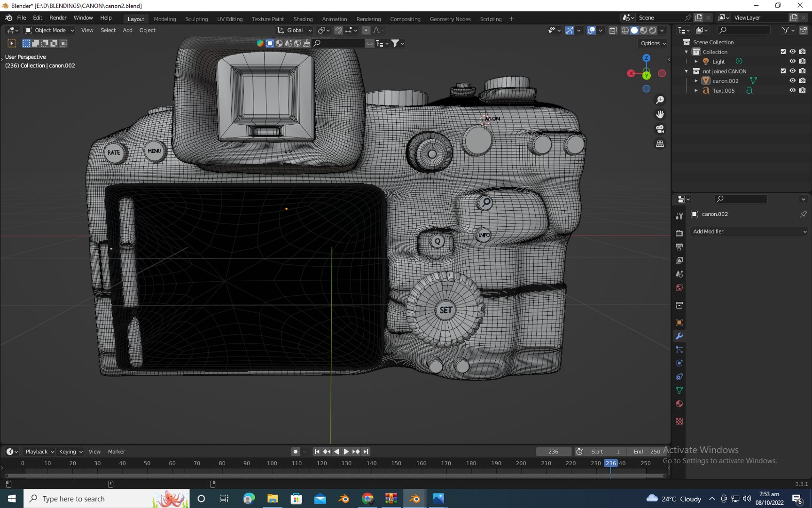Screen dimensions: 812x508
Task: Open the World properties tab
Action: coord(679,287)
